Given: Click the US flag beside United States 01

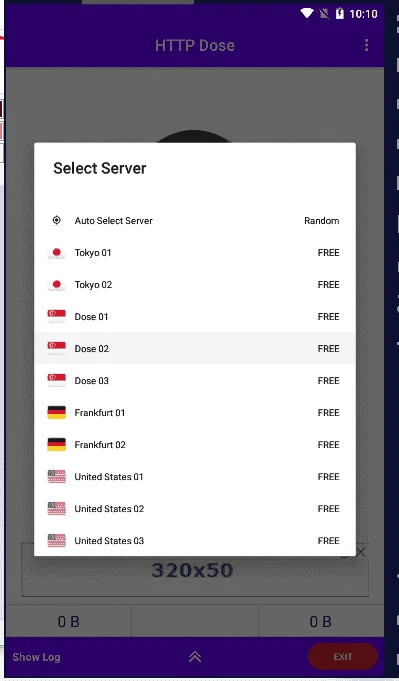Looking at the screenshot, I should (x=56, y=477).
